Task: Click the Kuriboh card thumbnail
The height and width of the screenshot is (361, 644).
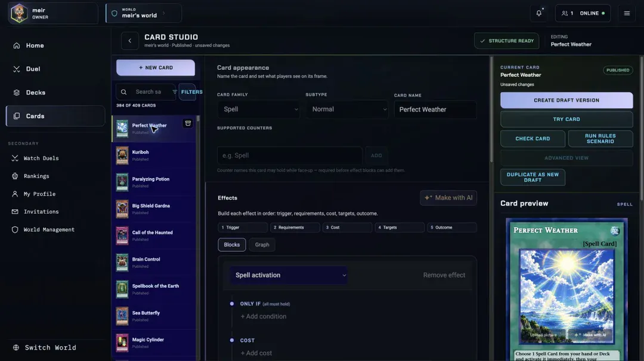Action: 122,155
